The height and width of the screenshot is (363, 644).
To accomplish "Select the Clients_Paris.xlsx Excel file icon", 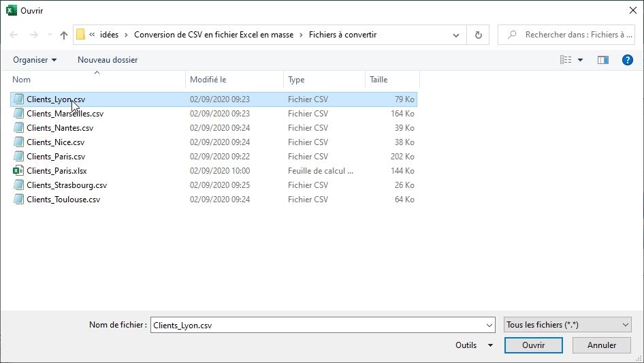I will pos(19,171).
